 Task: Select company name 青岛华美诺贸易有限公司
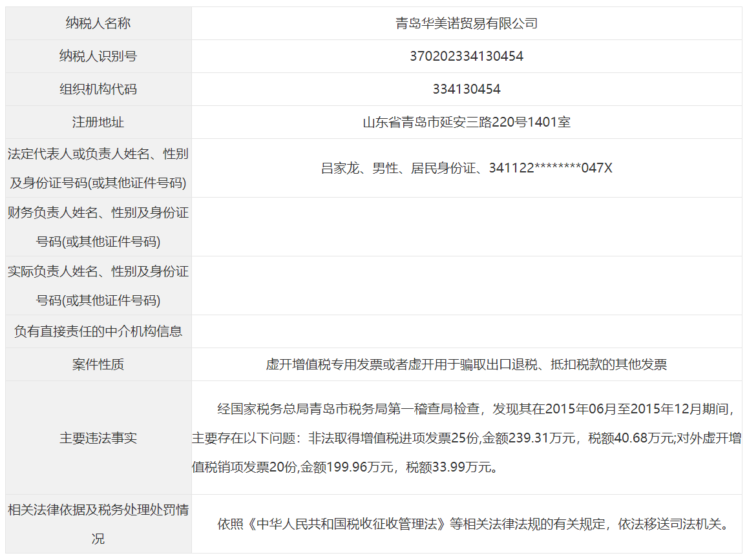tap(466, 24)
